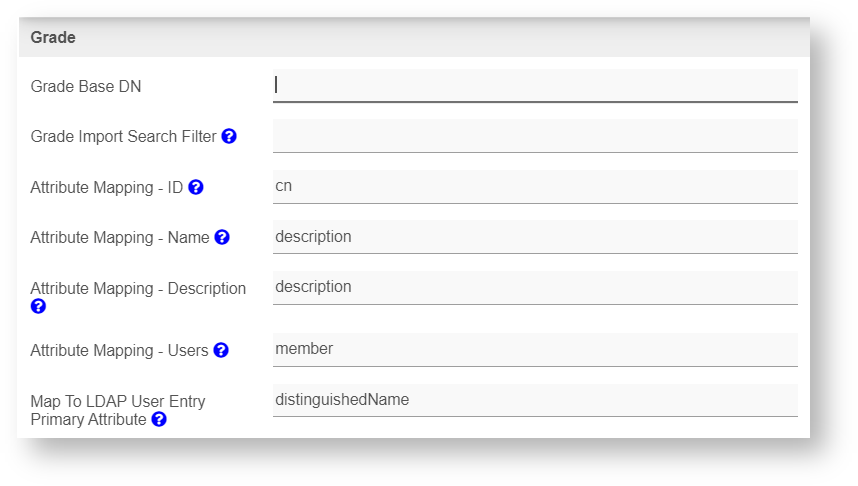This screenshot has width=858, height=486.
Task: Select the ID mapping field containing cn
Action: 535,186
